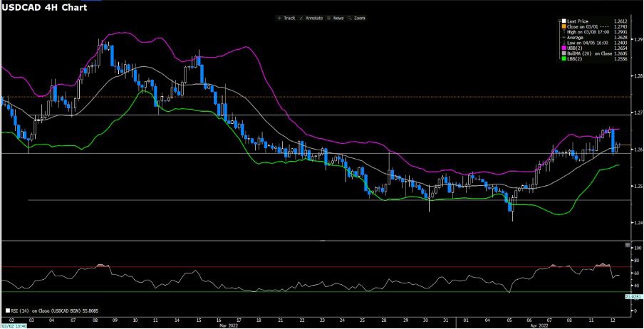Click the Mar 2022 axis label
644x329 pixels.
click(x=229, y=325)
